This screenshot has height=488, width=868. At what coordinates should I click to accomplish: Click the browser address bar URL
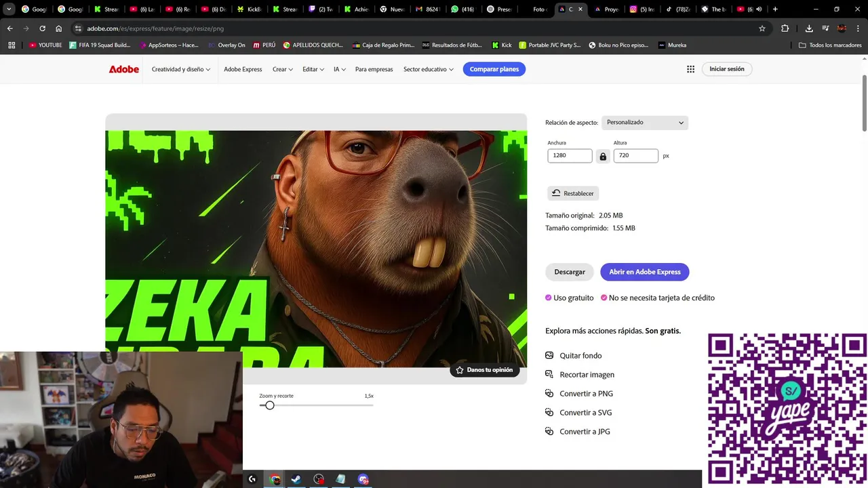[155, 28]
